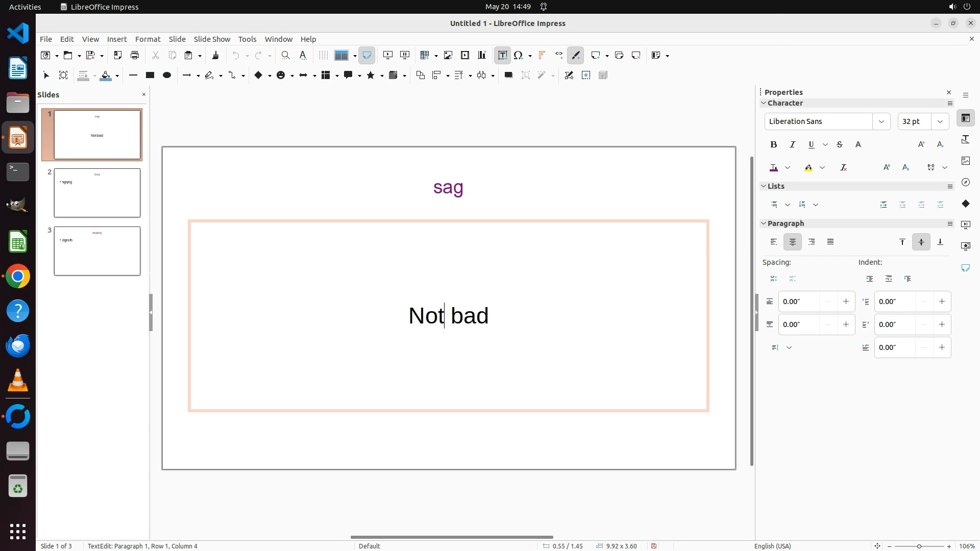Toggle Italic character formatting
The image size is (980, 551).
(792, 144)
